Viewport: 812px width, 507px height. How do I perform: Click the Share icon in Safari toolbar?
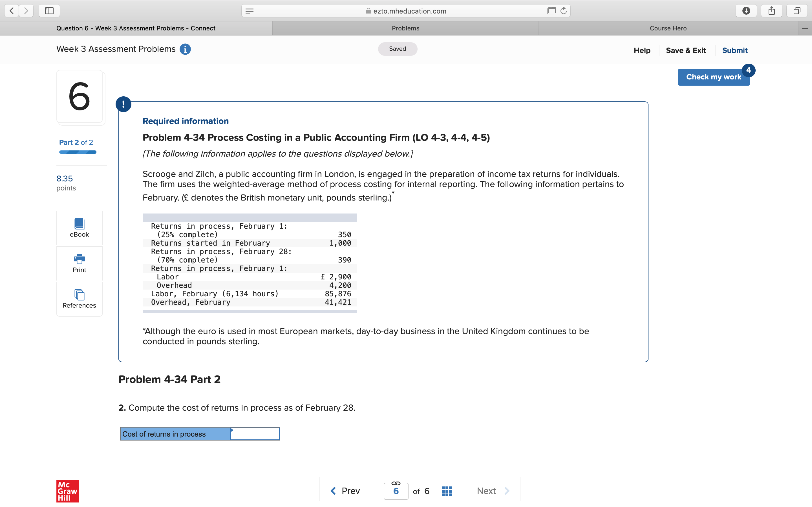tap(771, 10)
